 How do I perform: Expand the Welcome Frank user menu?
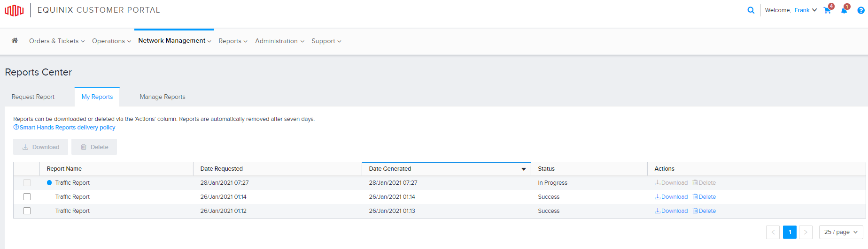(791, 10)
